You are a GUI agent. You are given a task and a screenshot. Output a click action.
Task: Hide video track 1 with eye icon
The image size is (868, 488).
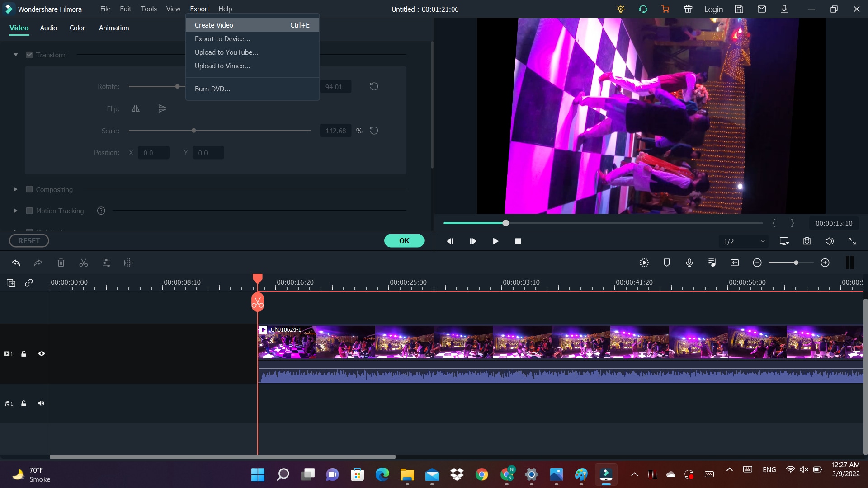(x=42, y=354)
